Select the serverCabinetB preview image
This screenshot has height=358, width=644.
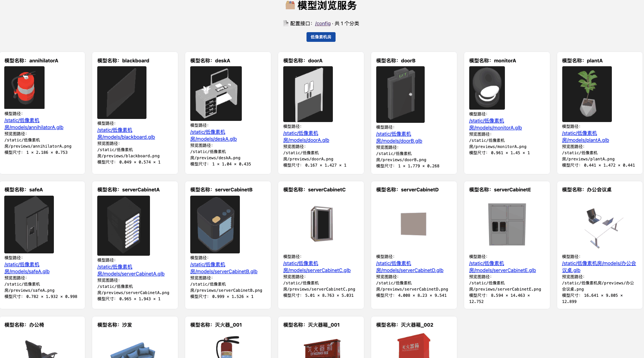click(215, 224)
